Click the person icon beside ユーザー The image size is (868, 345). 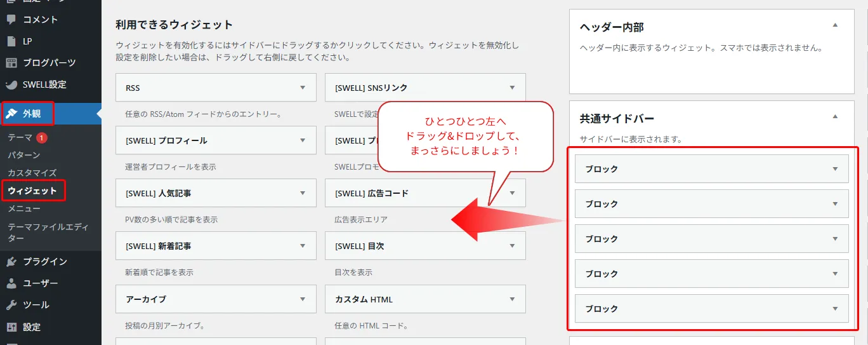click(x=11, y=283)
